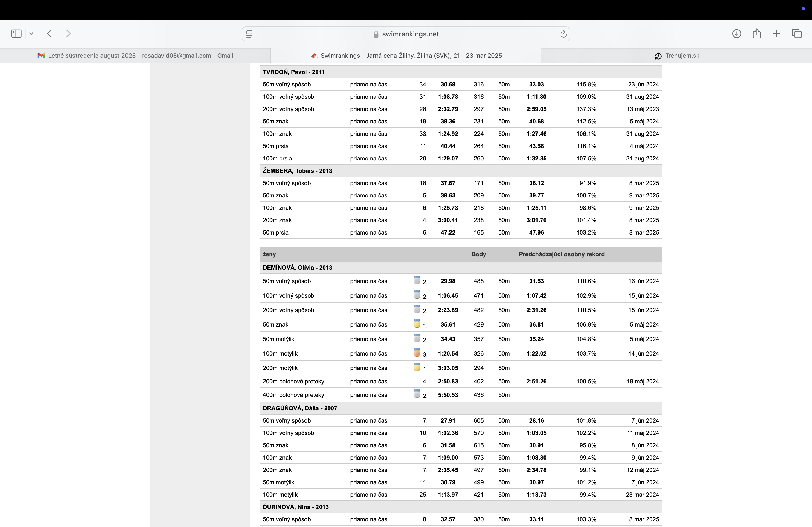Open sidebar options dropdown chevron
Screen dimensions: 812x527
(31, 33)
